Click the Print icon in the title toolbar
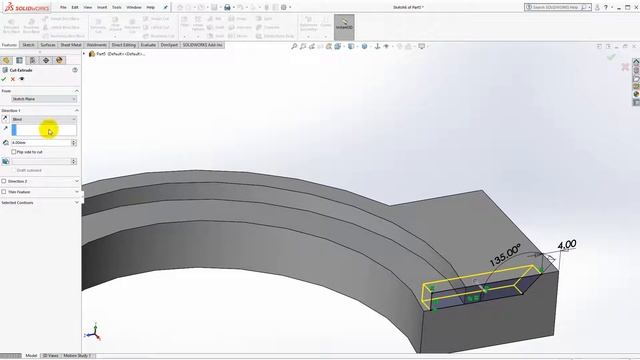Viewport: 640px width, 360px height. coord(227,7)
